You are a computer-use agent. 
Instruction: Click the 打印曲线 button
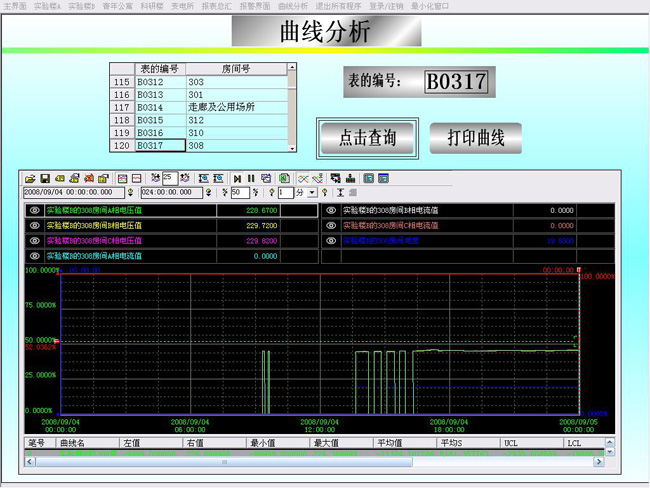(x=475, y=138)
